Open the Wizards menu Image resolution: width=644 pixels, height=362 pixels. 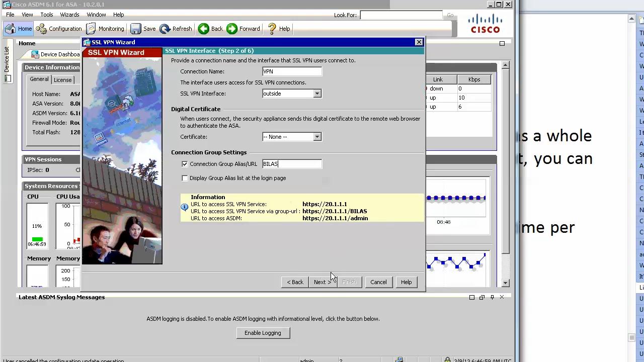pos(69,15)
